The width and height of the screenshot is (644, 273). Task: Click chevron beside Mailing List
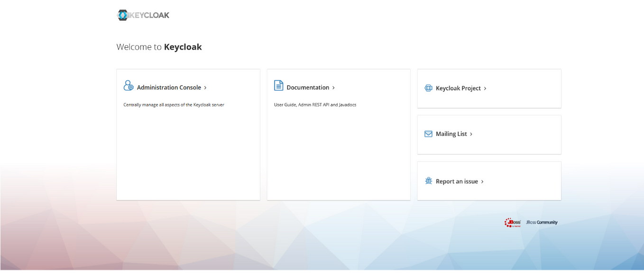(471, 135)
